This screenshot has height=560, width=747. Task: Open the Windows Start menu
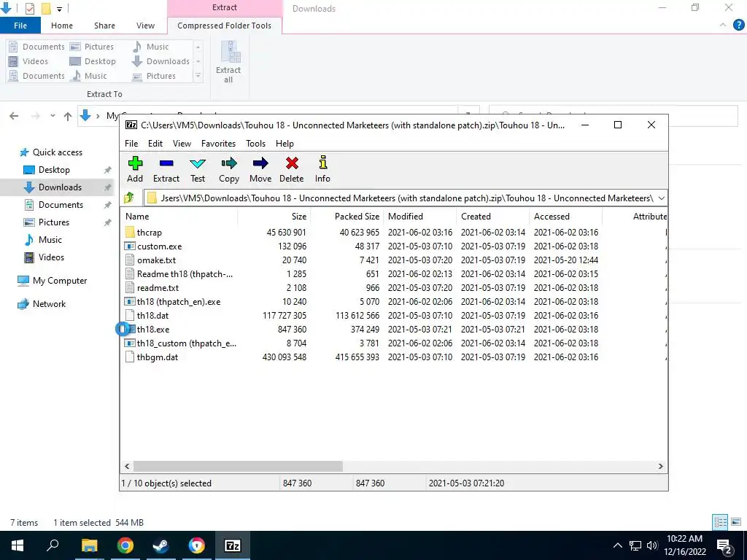coord(18,545)
